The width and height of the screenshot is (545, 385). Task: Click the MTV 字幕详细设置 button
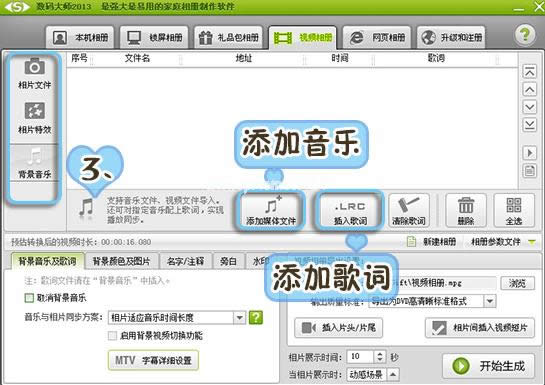coord(153,360)
